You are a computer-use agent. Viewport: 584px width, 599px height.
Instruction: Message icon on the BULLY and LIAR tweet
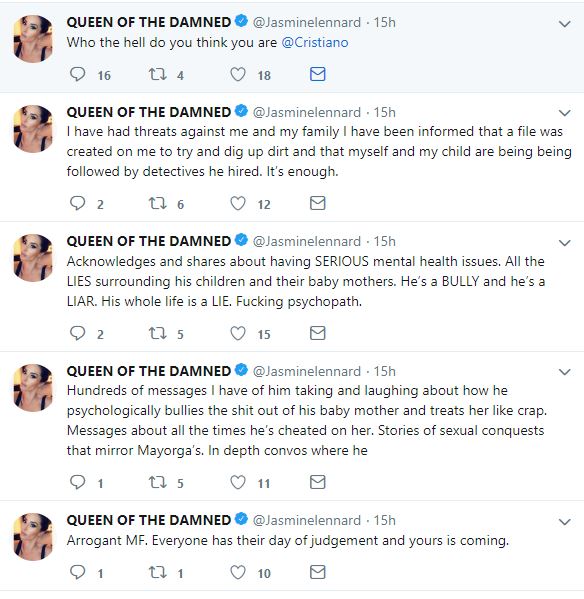317,333
